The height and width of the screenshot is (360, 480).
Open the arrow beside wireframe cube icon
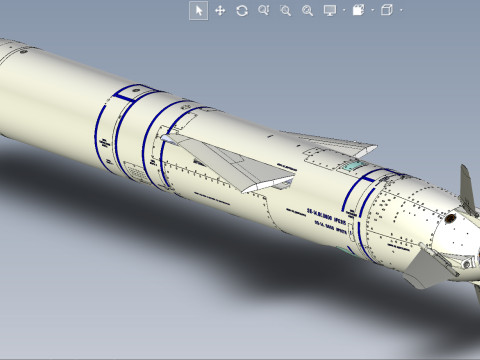click(401, 10)
